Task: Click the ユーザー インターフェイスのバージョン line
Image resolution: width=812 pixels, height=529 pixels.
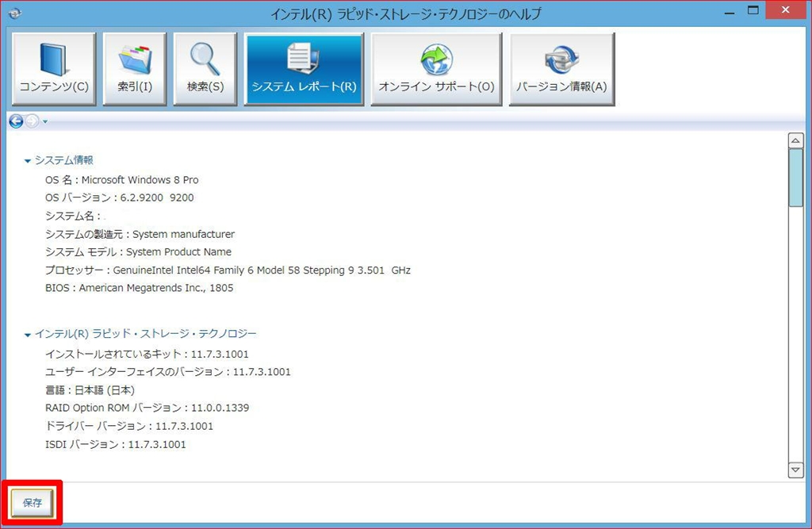Action: (x=168, y=371)
